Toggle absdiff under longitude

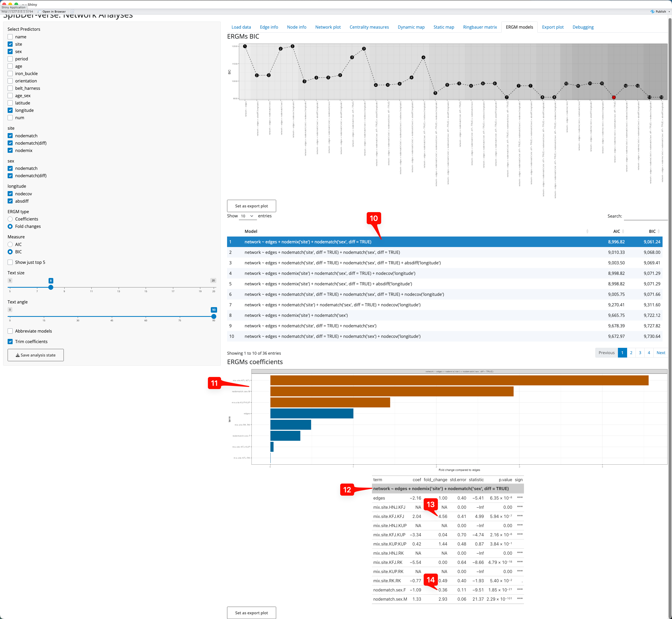coord(10,201)
